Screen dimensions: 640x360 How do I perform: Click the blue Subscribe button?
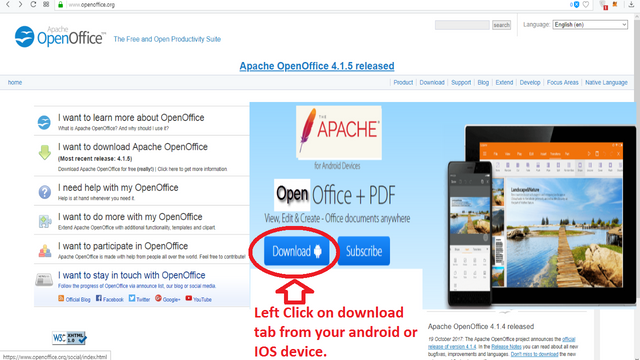pyautogui.click(x=364, y=251)
